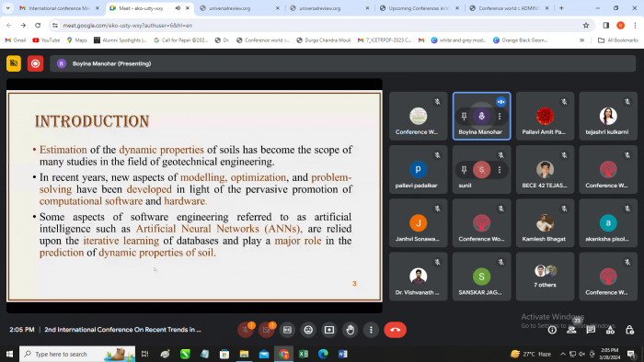Toggle the camera off button
Image resolution: width=644 pixels, height=362 pixels.
[266, 330]
